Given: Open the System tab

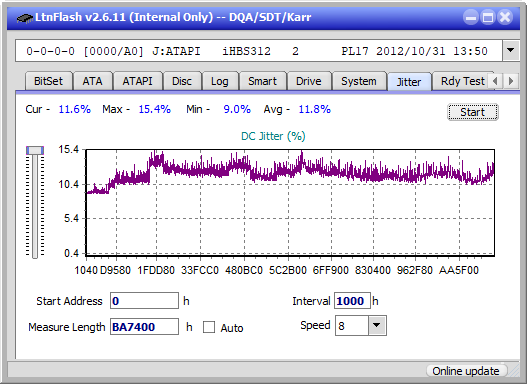Looking at the screenshot, I should click(359, 81).
